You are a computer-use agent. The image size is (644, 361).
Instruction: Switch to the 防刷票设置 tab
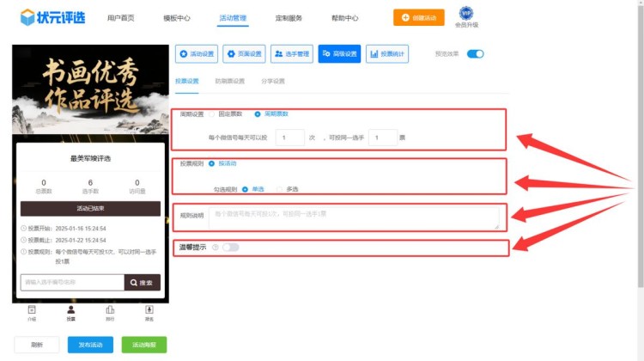tap(229, 82)
